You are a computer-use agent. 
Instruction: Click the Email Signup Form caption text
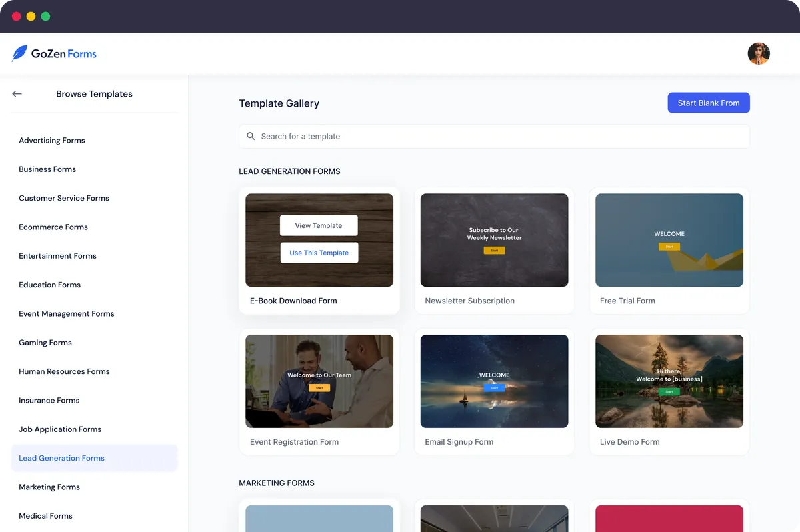pyautogui.click(x=459, y=442)
